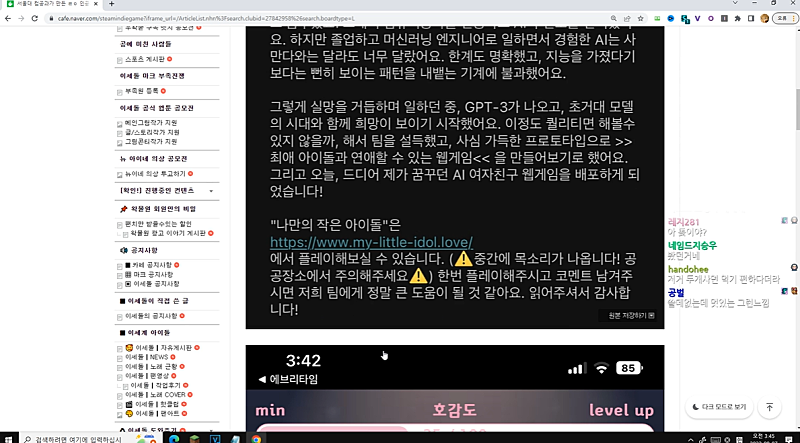Show hidden tray icons with caret

pyautogui.click(x=691, y=440)
